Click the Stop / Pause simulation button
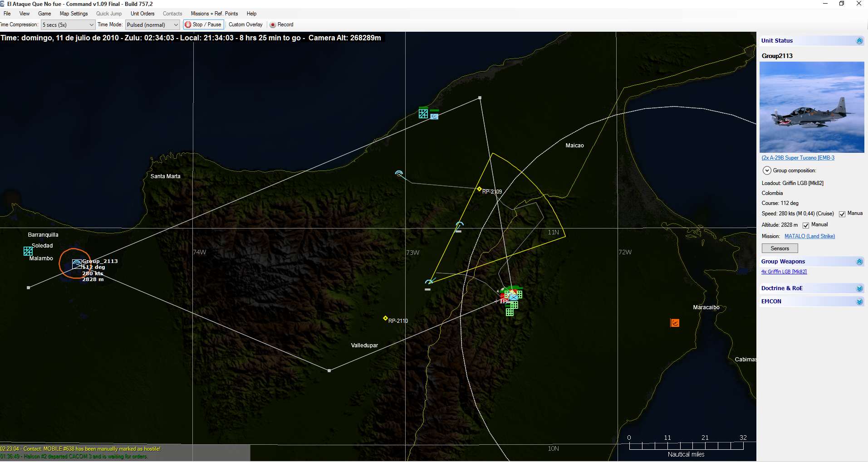Screen dimensions: 868x462 point(203,24)
